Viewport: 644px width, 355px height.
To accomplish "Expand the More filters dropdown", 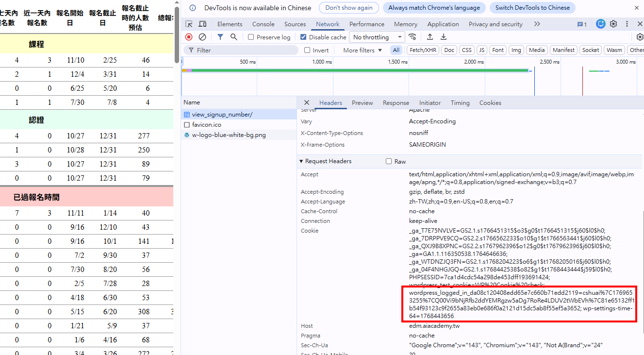I will 363,50.
